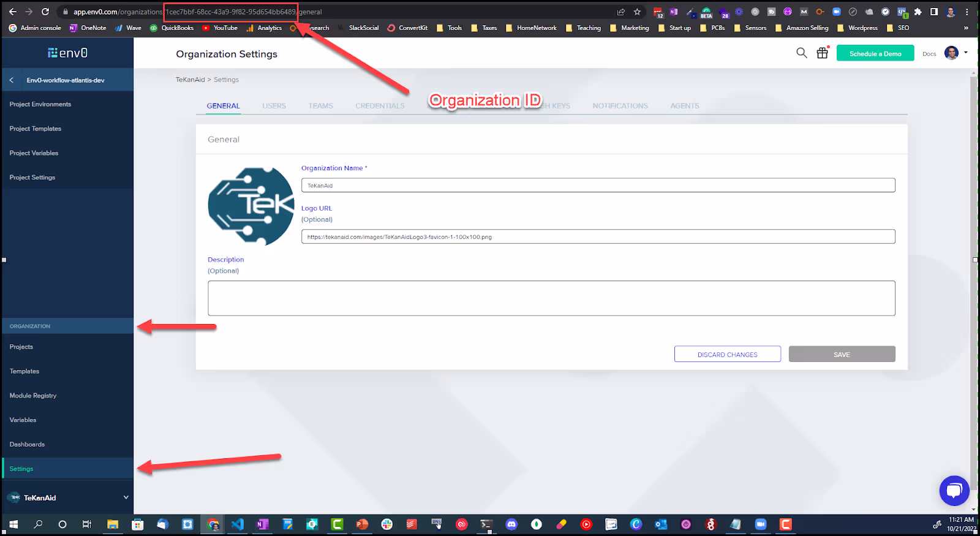Open Chrome extensions puzzle icon
The image size is (980, 536).
coord(918,12)
